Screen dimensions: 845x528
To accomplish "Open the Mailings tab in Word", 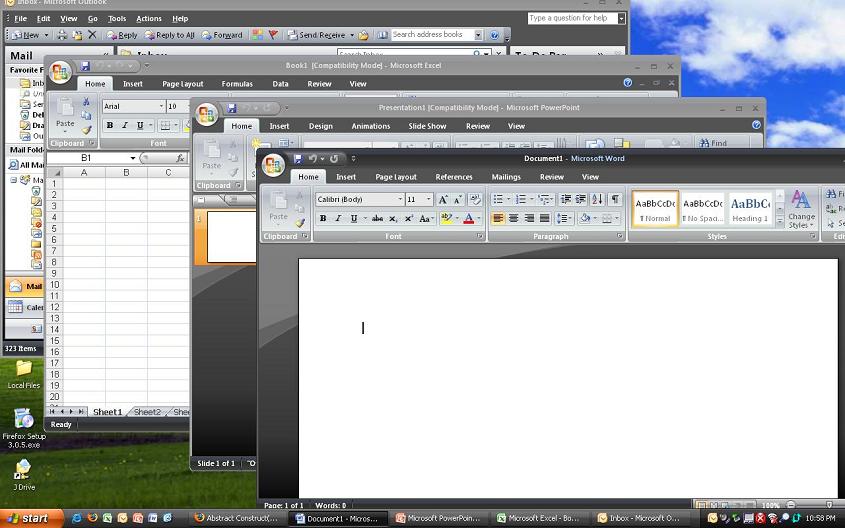I will (506, 177).
